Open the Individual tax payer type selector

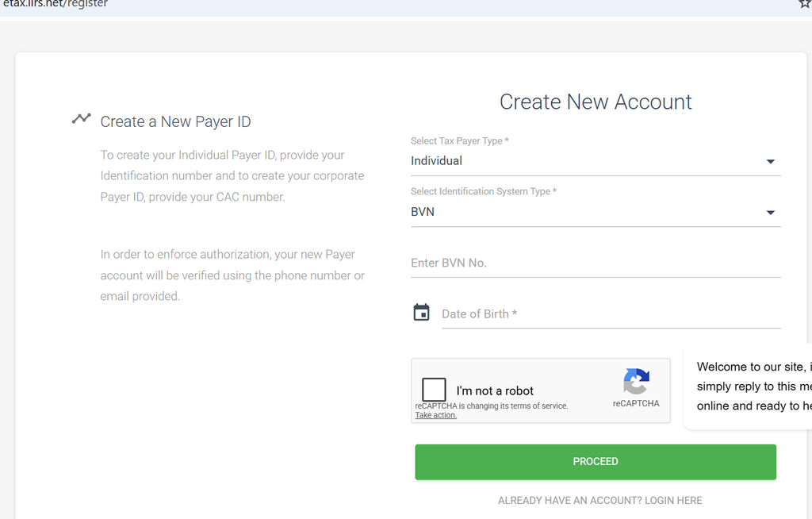[596, 161]
